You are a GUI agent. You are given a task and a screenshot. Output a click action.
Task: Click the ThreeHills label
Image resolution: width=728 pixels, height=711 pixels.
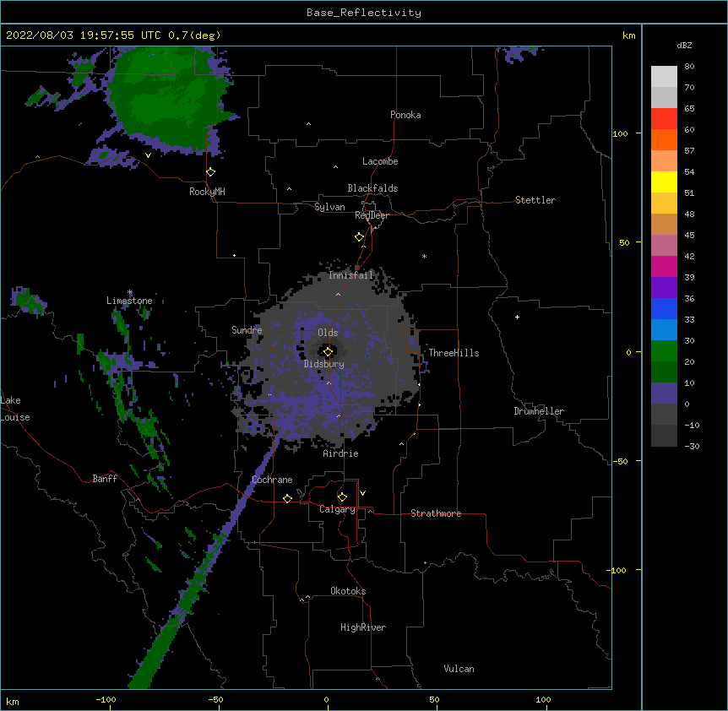[454, 353]
